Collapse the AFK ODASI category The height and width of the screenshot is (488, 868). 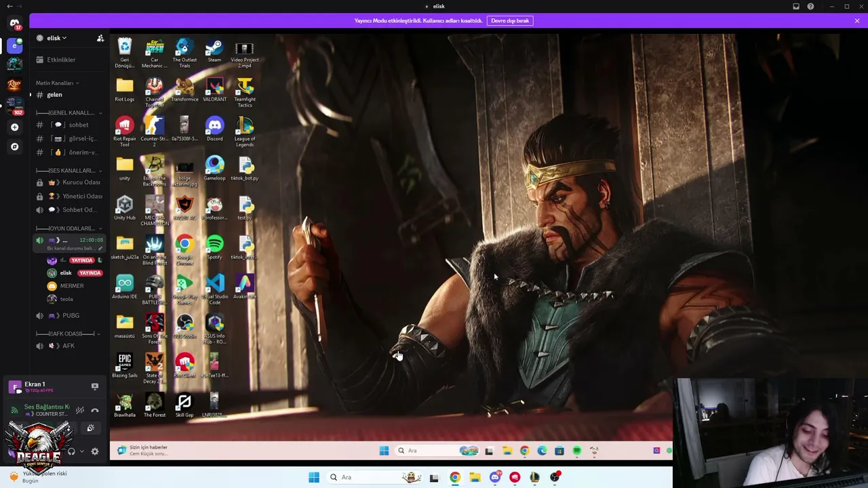[x=69, y=333]
